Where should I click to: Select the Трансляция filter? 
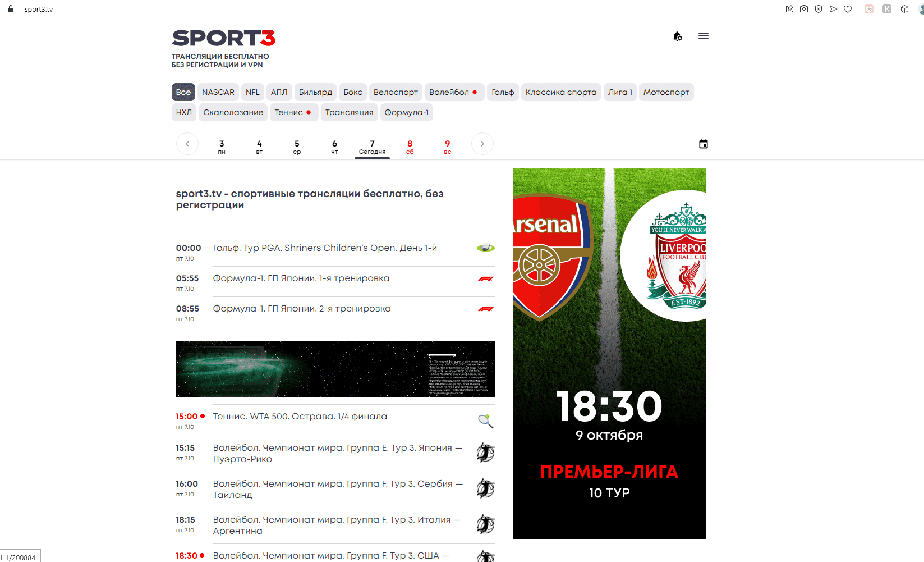click(350, 112)
